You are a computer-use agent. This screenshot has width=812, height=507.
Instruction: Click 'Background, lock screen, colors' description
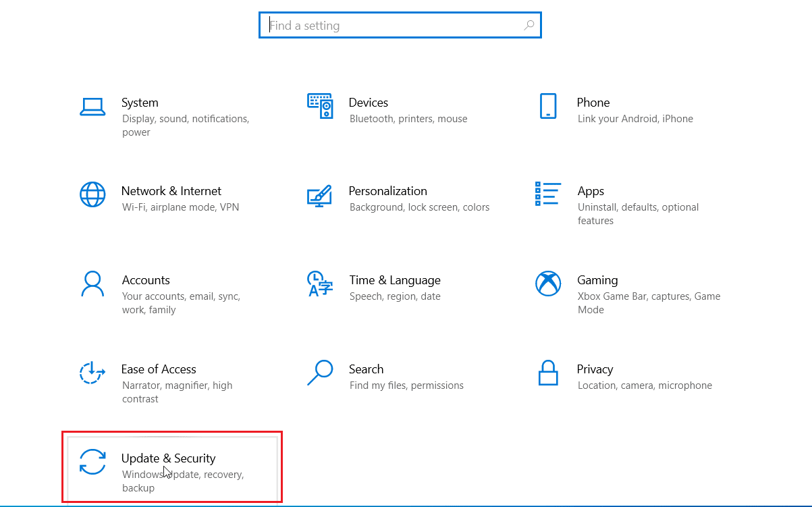[x=419, y=207]
